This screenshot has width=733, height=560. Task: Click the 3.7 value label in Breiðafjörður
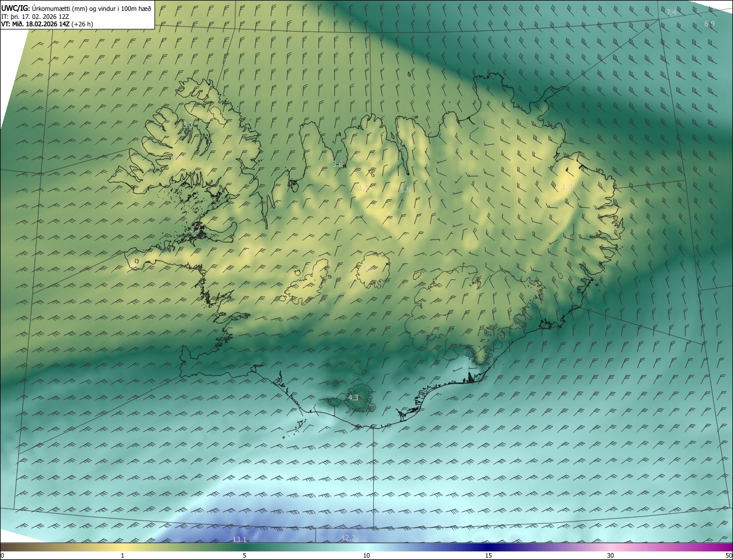pos(195,230)
